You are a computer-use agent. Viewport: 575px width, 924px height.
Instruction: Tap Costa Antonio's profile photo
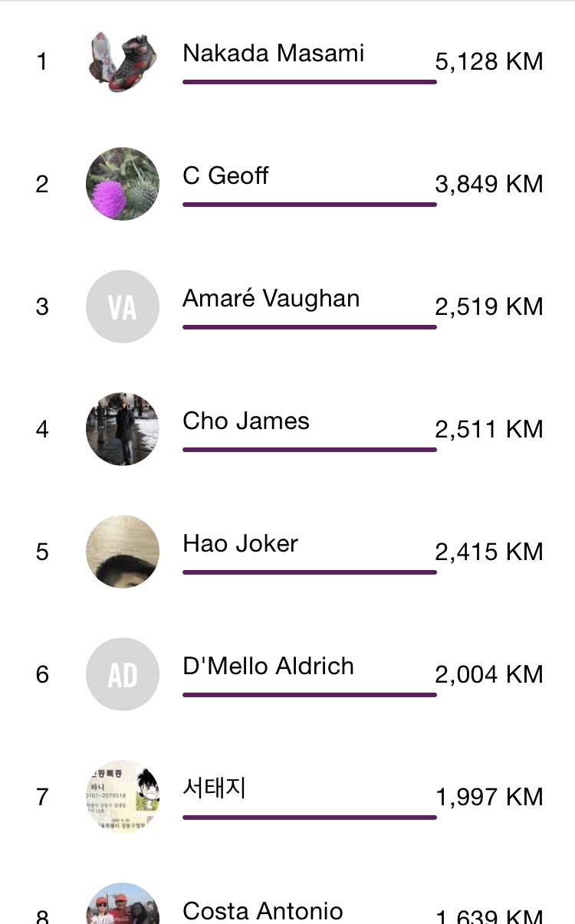(123, 903)
